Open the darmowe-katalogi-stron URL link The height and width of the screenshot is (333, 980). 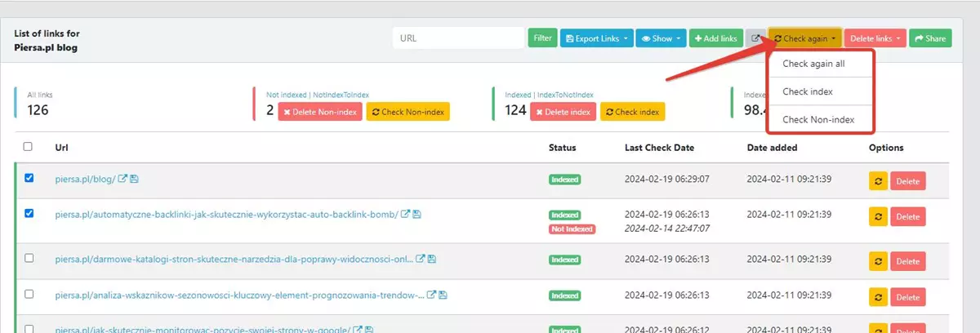click(x=234, y=259)
